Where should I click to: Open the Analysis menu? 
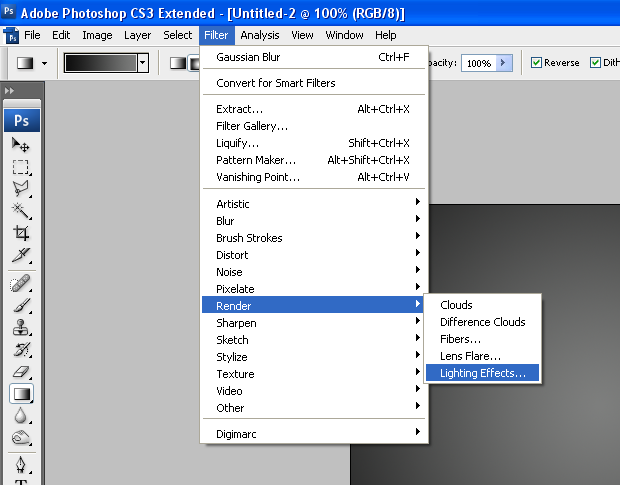[x=260, y=35]
